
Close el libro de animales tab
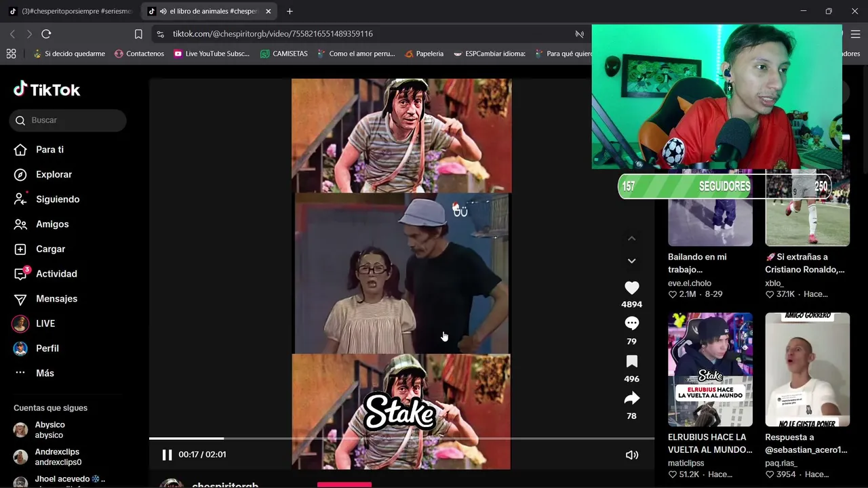point(268,12)
